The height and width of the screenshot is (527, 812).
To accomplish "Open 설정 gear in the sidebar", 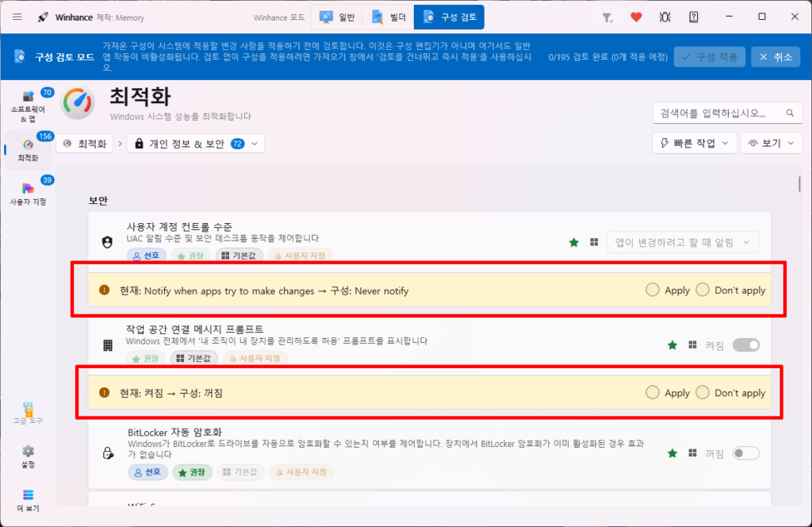I will 28,456.
